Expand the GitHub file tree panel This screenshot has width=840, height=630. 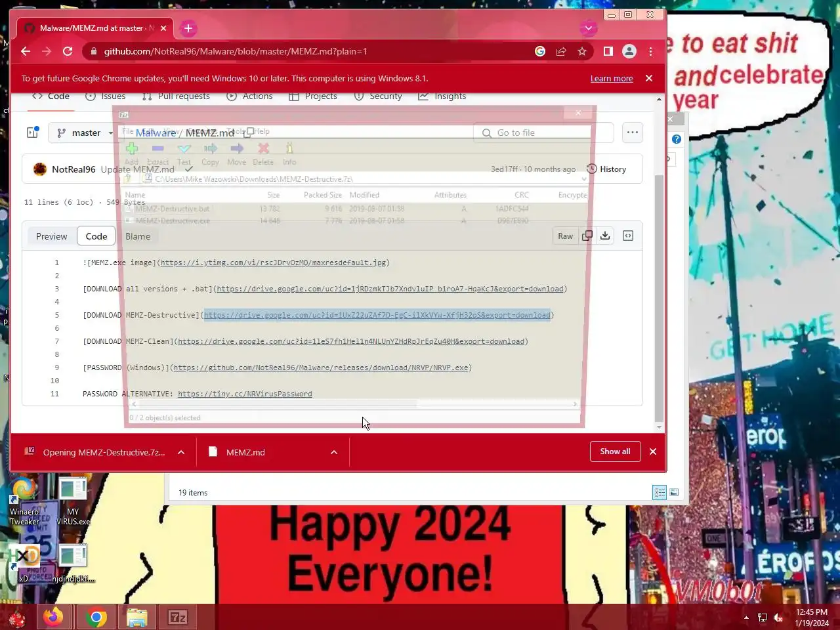tap(32, 133)
